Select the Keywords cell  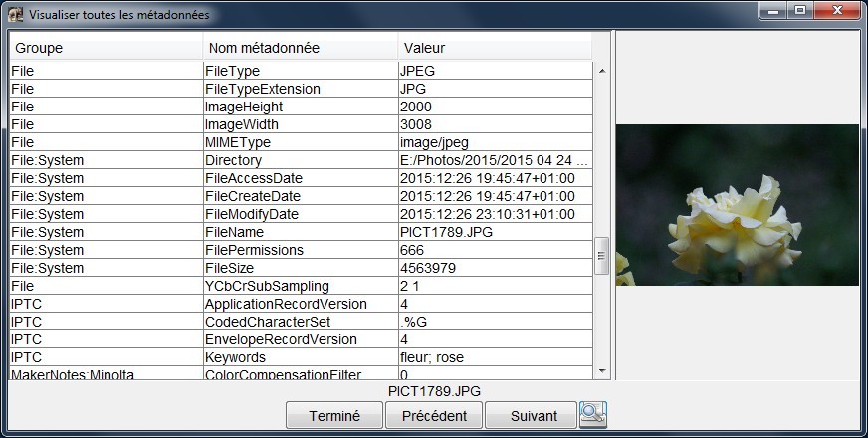[x=301, y=357]
